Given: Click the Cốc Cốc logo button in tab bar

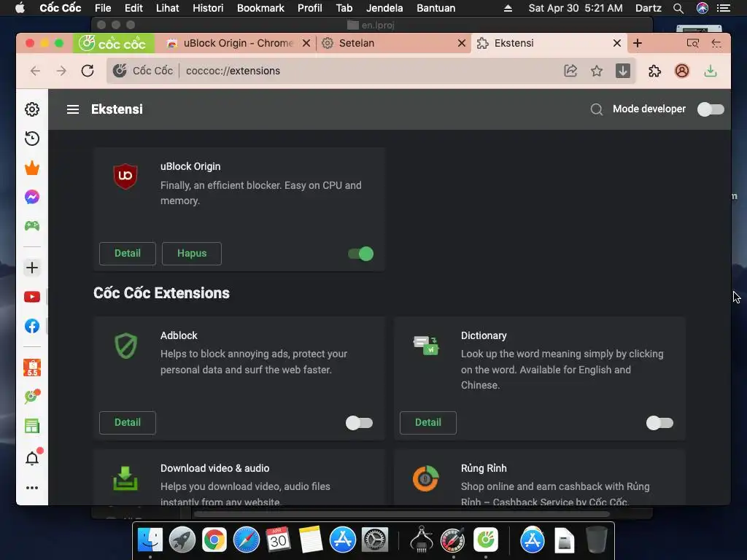Looking at the screenshot, I should point(113,43).
